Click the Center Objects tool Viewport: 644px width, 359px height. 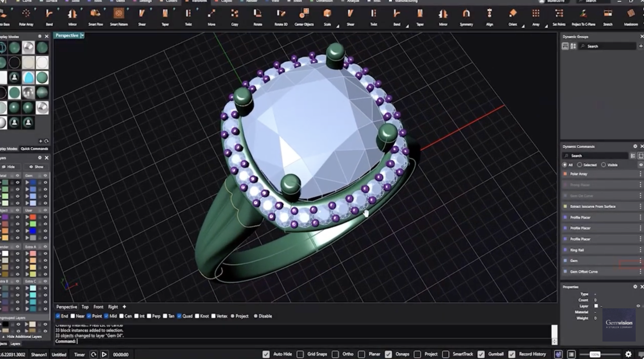(x=304, y=17)
